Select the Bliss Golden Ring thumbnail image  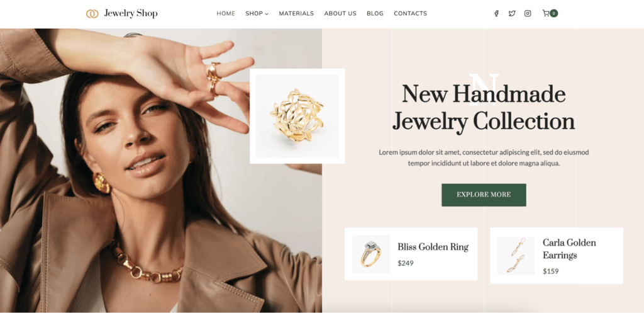371,254
